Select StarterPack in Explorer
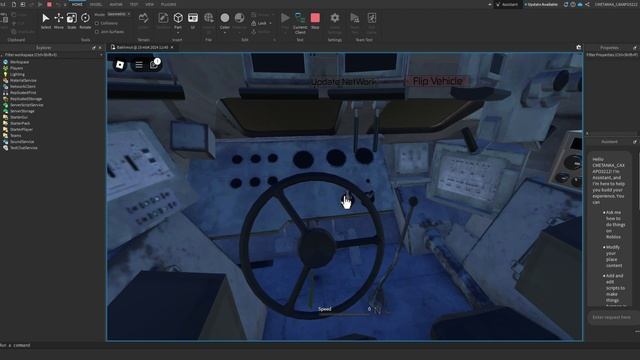 [20, 123]
